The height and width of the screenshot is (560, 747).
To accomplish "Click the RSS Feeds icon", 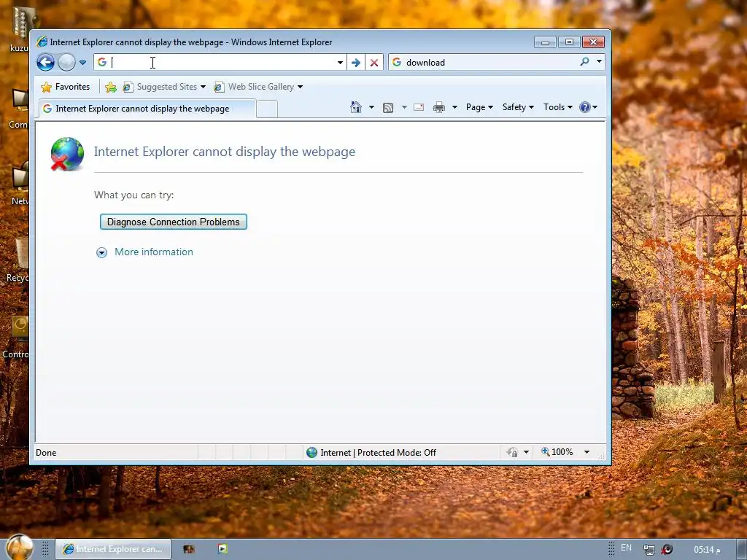I will tap(388, 108).
